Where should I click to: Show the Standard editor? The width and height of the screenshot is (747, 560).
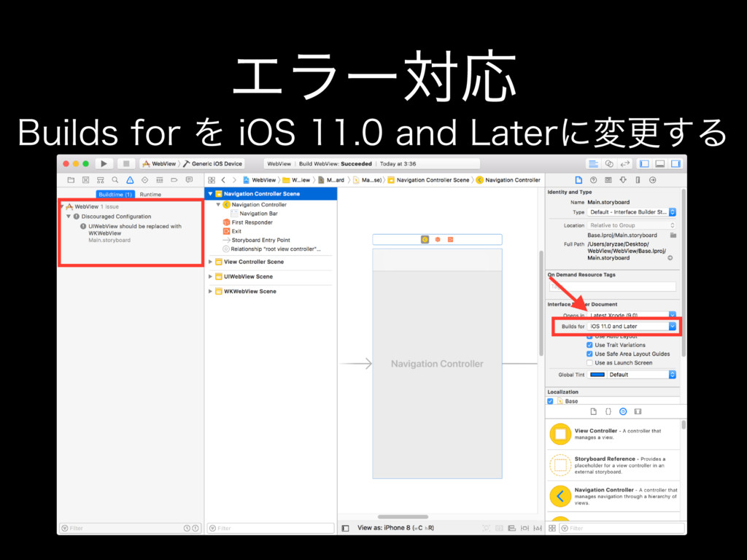(x=593, y=164)
